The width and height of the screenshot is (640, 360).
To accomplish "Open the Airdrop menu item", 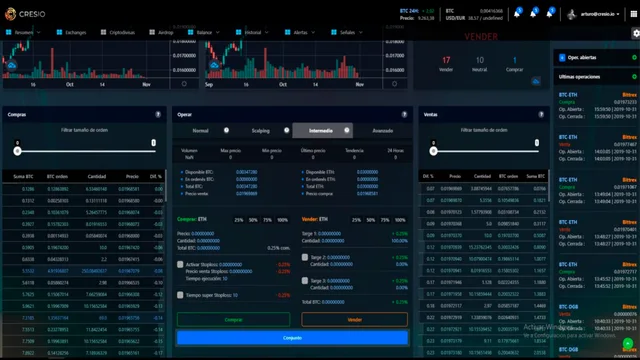I will coord(161,32).
